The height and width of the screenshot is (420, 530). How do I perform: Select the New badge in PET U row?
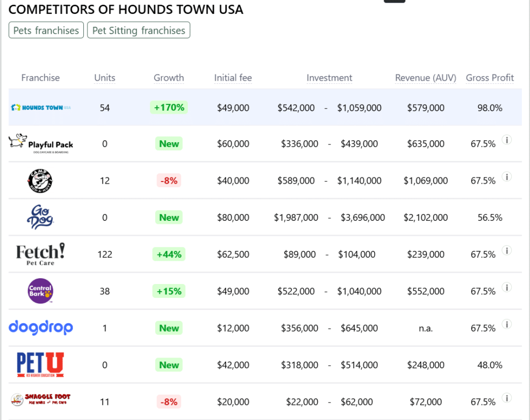[169, 365]
